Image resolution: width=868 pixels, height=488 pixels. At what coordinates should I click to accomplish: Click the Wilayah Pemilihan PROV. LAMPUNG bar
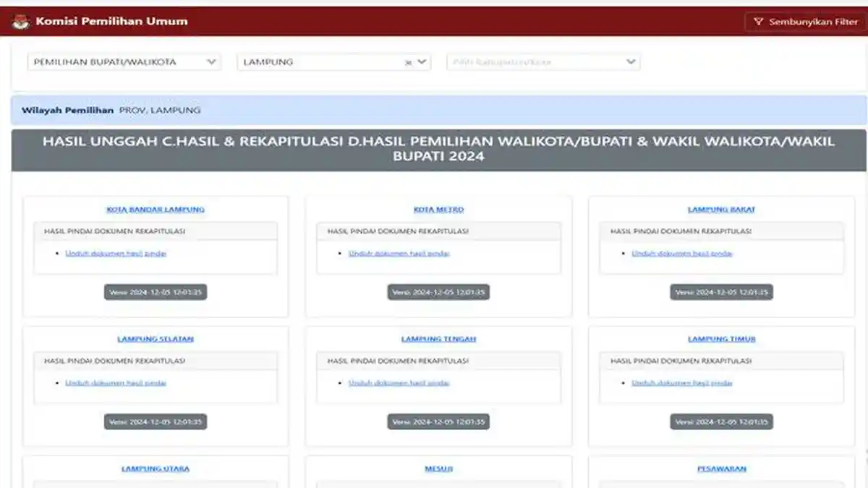tap(438, 111)
